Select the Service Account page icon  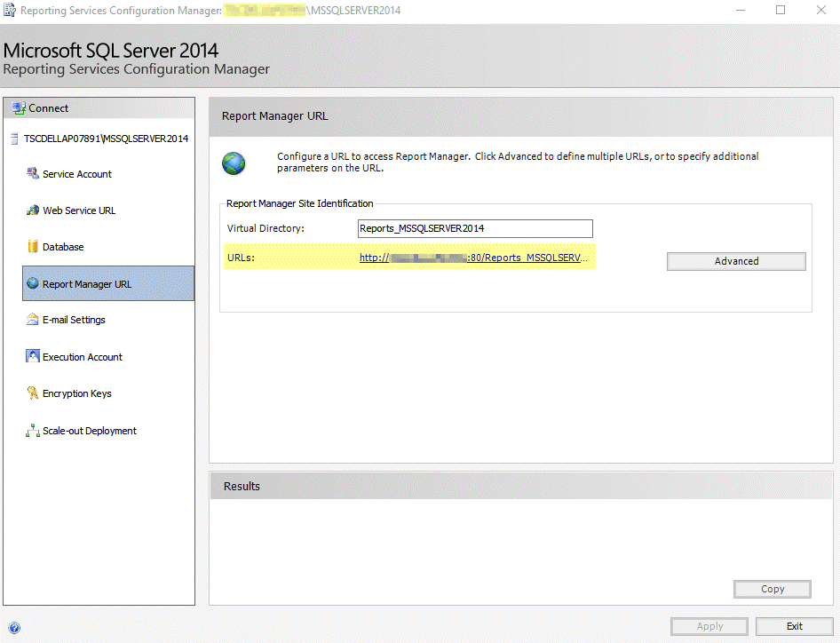tap(33, 174)
